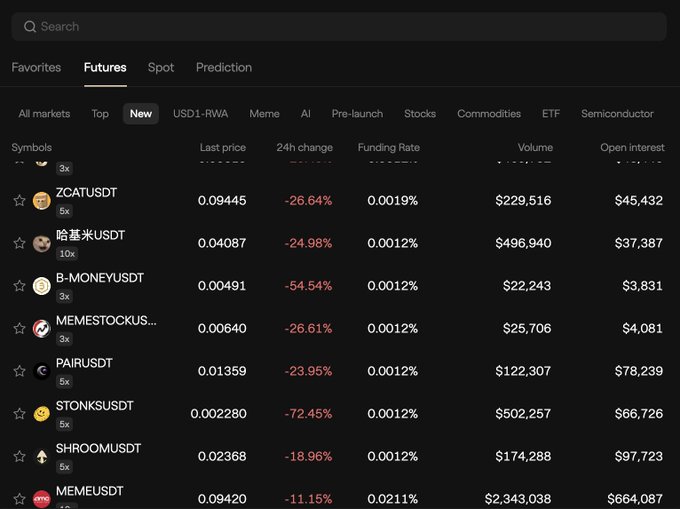The width and height of the screenshot is (680, 509).
Task: Click the red MEMEUSDT logo
Action: [x=42, y=499]
